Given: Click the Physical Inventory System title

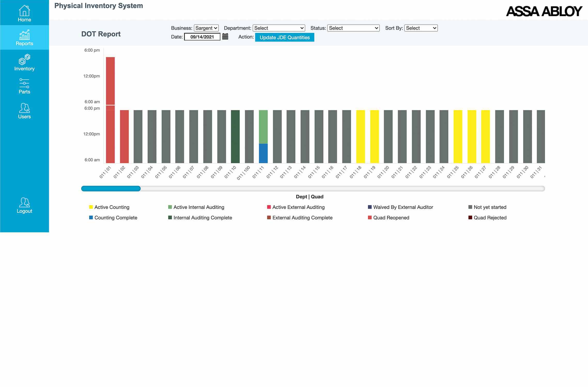Looking at the screenshot, I should pos(98,6).
